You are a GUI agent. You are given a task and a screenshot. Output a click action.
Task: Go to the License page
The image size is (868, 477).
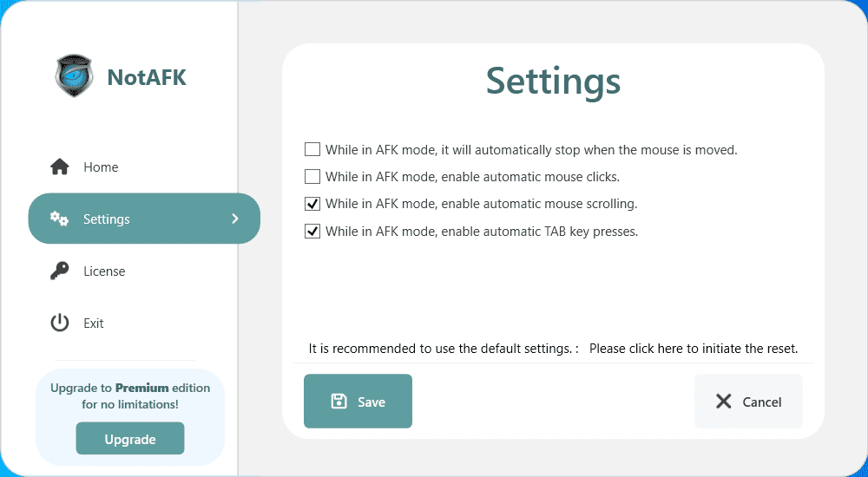click(104, 271)
